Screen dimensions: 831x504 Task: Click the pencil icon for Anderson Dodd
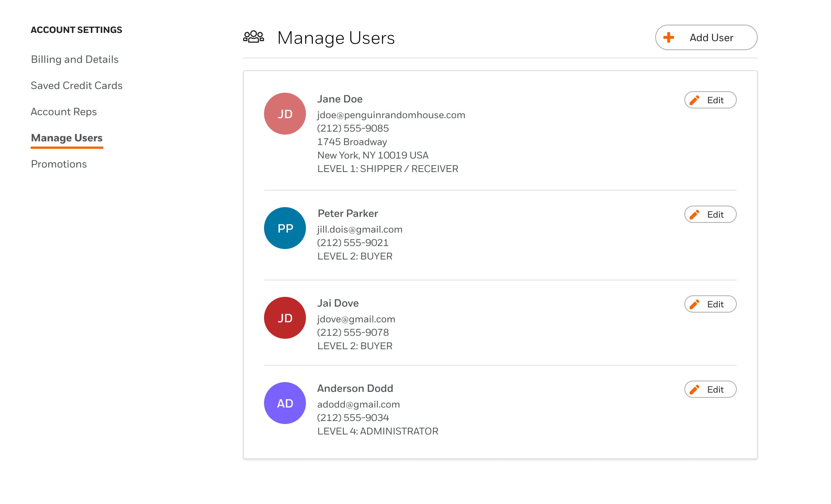tap(694, 390)
